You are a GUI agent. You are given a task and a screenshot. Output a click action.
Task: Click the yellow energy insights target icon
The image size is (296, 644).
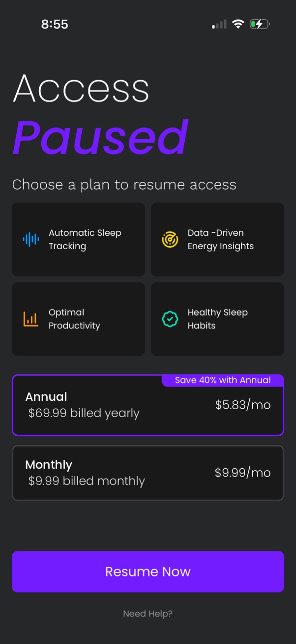pos(169,239)
